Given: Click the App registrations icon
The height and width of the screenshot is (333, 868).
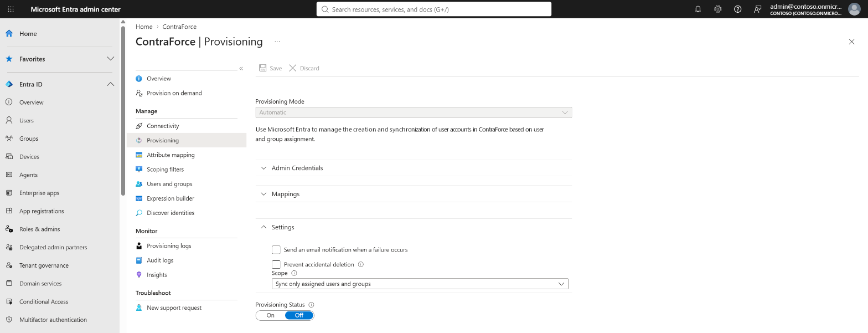Looking at the screenshot, I should 9,211.
